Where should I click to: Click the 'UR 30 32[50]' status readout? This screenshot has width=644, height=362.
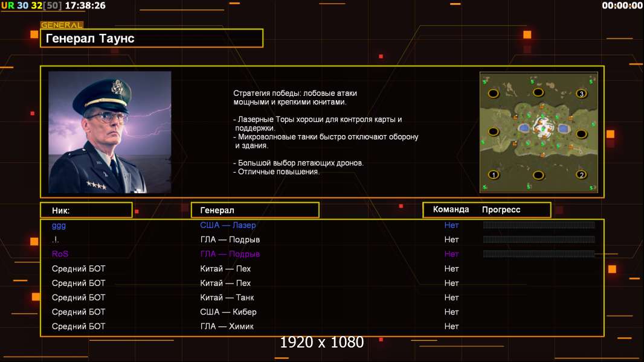[31, 5]
